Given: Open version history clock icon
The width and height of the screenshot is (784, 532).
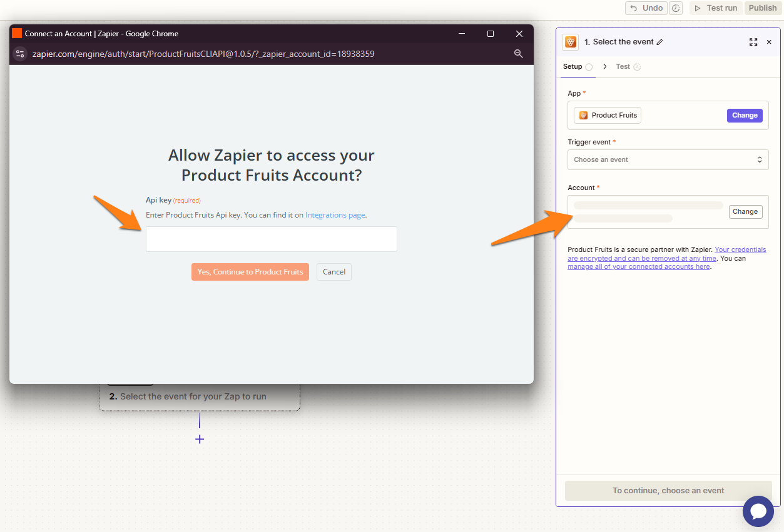Looking at the screenshot, I should pyautogui.click(x=676, y=8).
